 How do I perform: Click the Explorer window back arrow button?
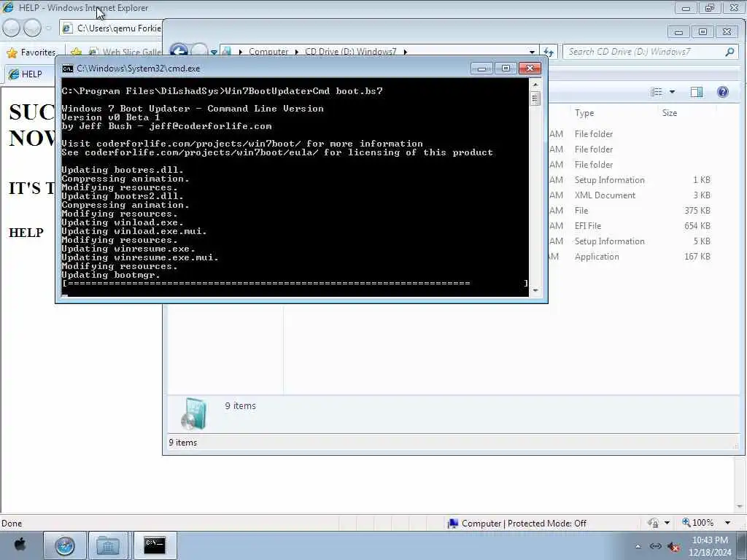pos(179,51)
